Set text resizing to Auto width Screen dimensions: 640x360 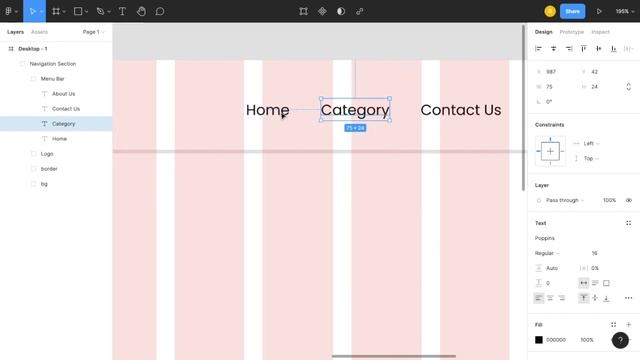[x=584, y=283]
